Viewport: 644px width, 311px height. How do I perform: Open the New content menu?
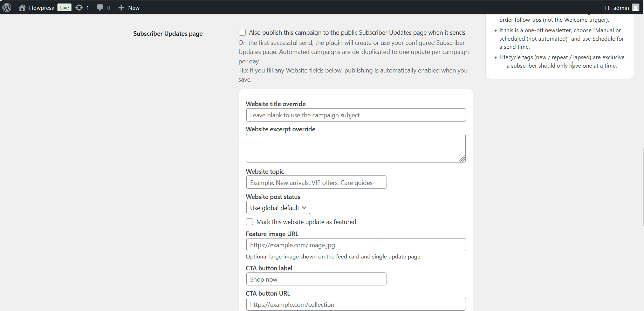click(x=129, y=8)
